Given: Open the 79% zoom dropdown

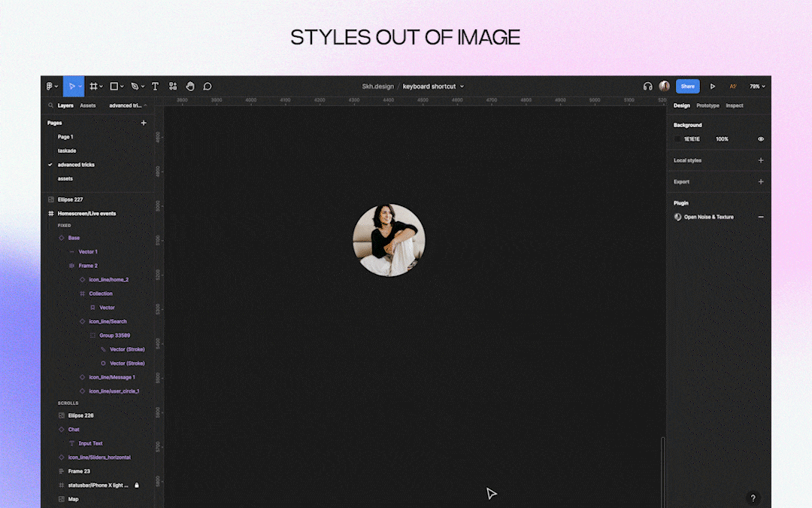Looking at the screenshot, I should 757,87.
